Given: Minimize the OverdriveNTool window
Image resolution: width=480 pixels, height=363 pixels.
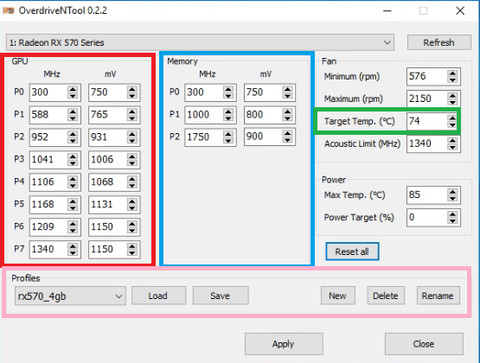Looking at the screenshot, I should point(387,11).
